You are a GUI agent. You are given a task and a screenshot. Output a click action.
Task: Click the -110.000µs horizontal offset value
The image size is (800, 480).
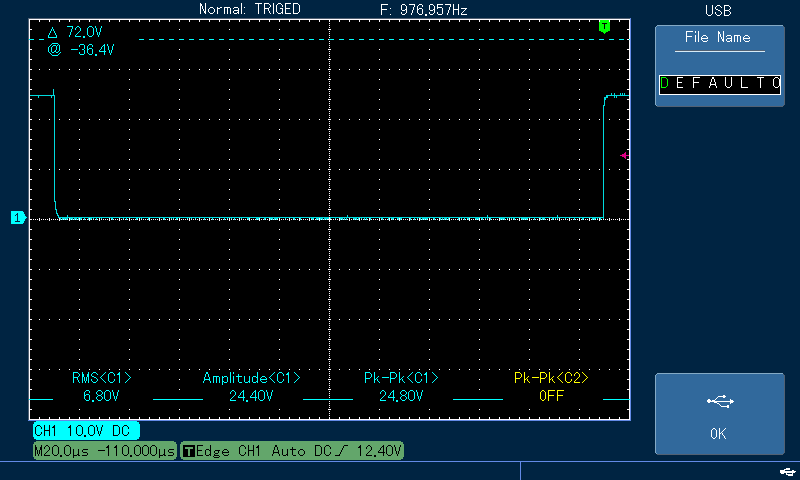(136, 451)
